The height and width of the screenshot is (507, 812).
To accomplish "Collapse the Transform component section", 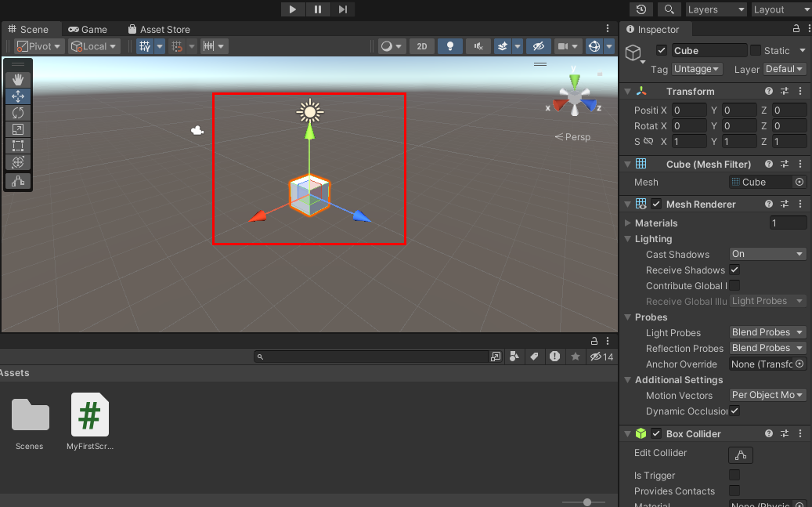I will pyautogui.click(x=628, y=92).
